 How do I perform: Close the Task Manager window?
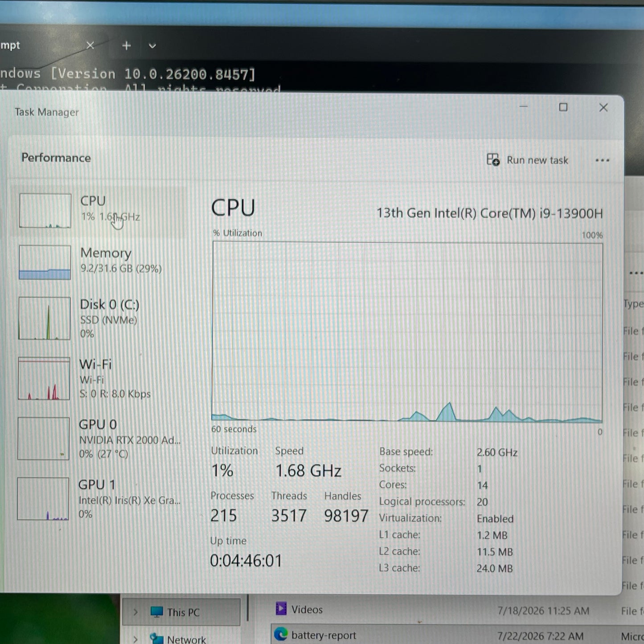[603, 107]
